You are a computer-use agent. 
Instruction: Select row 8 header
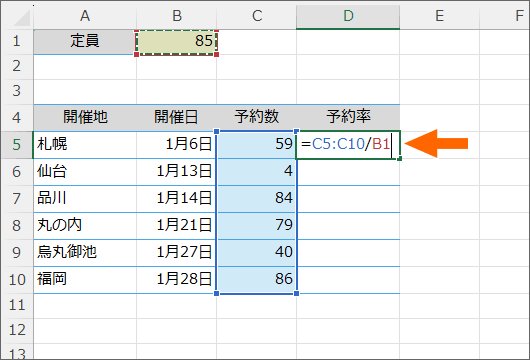coord(17,226)
